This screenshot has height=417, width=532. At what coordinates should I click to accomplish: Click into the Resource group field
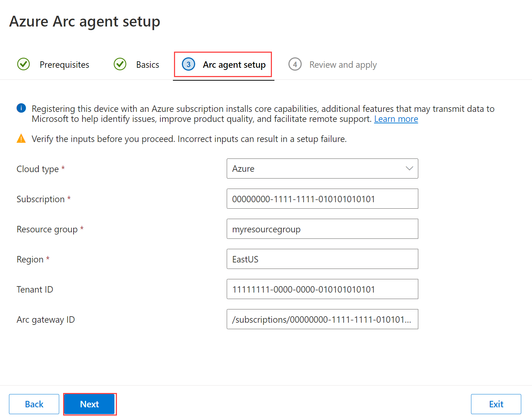click(323, 229)
